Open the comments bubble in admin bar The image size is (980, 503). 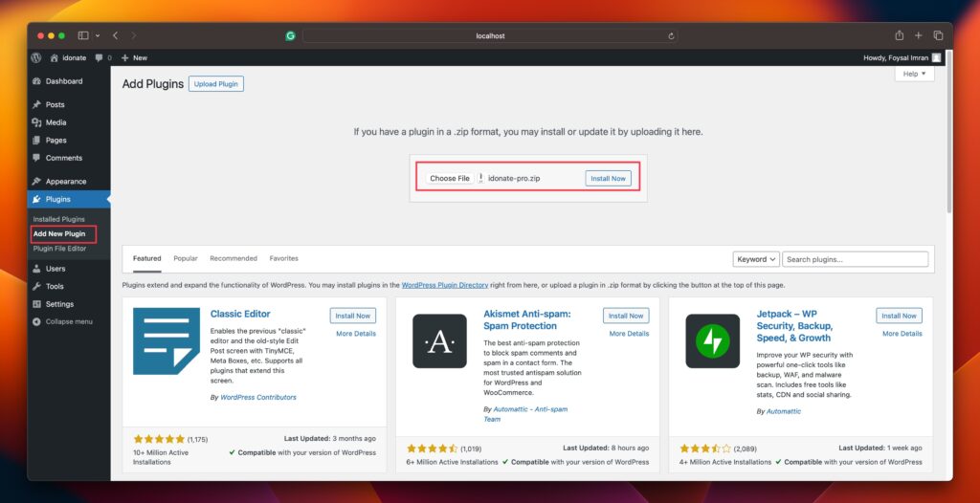coord(99,57)
